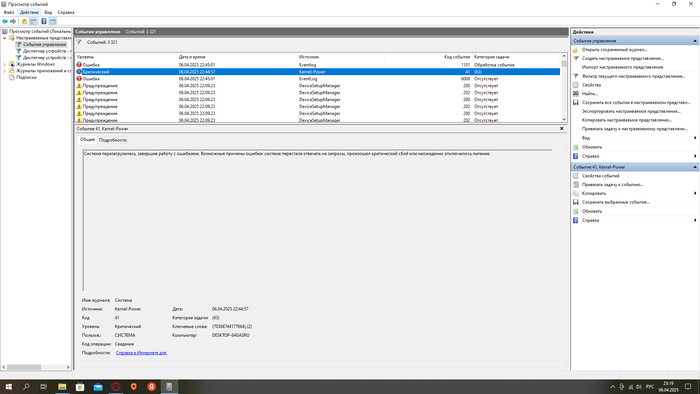
Task: Collapse the Настраиваемые представления tree node
Action: tap(4, 38)
